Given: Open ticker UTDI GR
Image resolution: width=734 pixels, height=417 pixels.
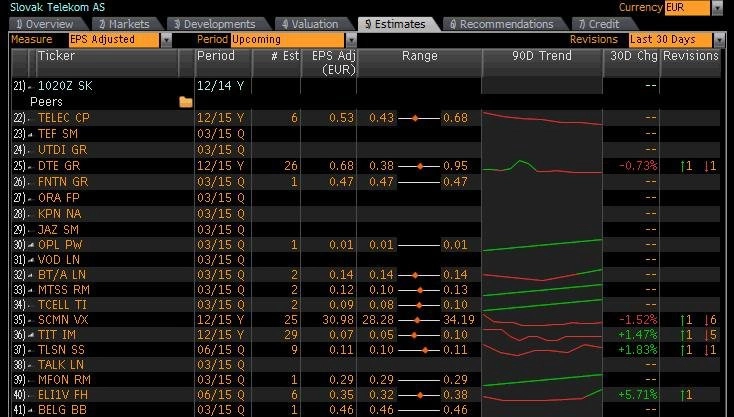Looking at the screenshot, I should click(x=63, y=150).
